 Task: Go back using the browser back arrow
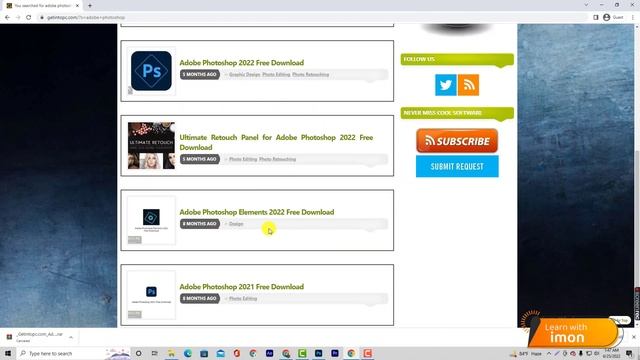point(7,17)
